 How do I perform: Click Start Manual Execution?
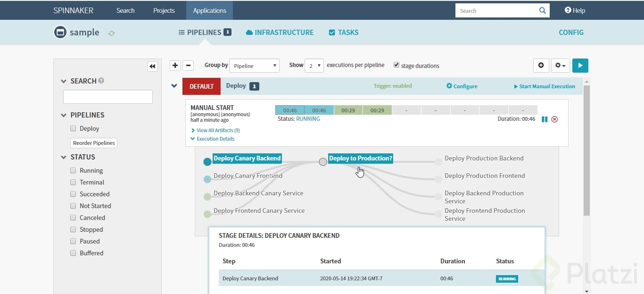pos(545,86)
